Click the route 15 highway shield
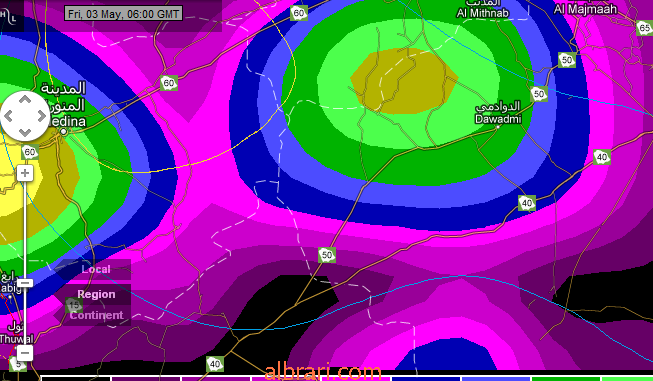The width and height of the screenshot is (653, 381). [x=74, y=305]
